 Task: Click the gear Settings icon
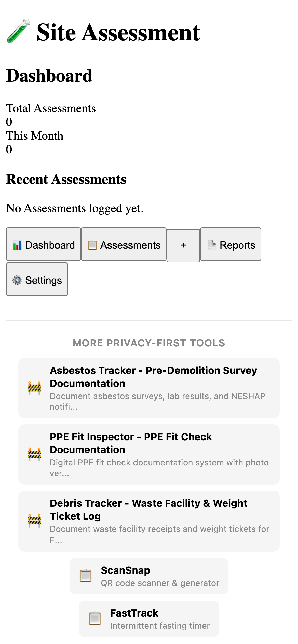pos(17,280)
